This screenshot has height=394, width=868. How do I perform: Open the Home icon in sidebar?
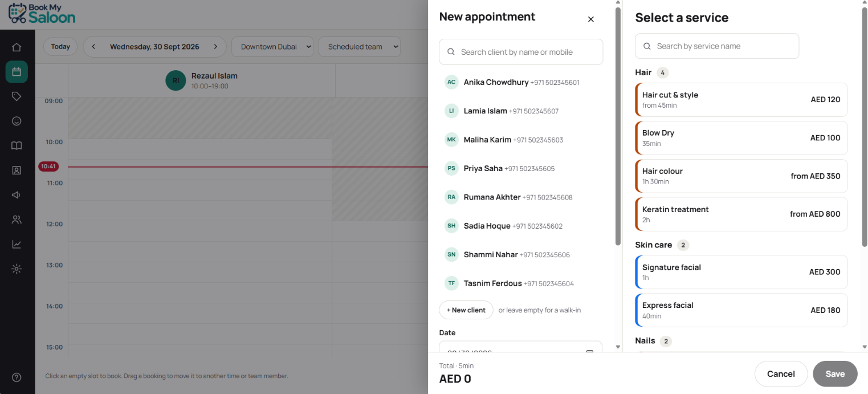click(x=17, y=47)
